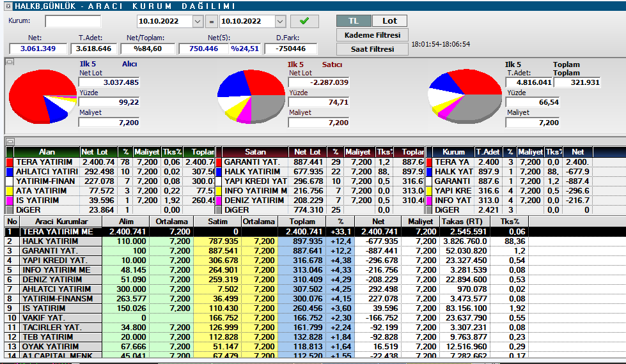Click the D.Fark value field -750446
Viewport: 626px width, 364px height.
pyautogui.click(x=290, y=49)
